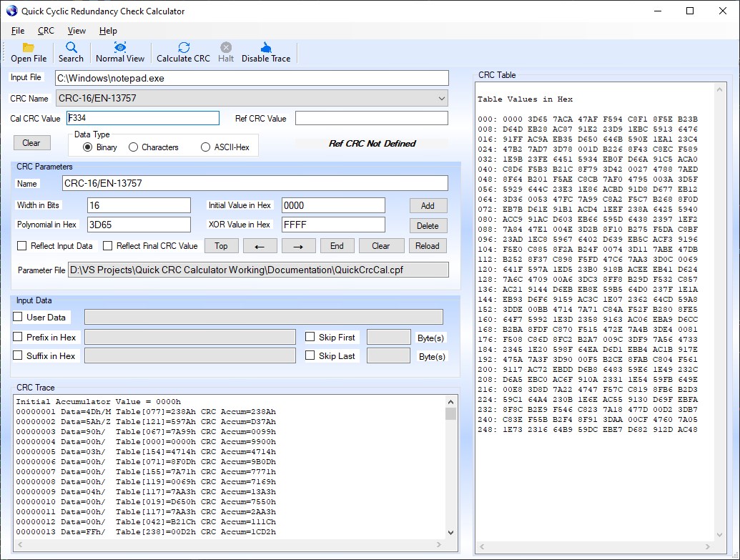Open the Help menu

coord(108,31)
